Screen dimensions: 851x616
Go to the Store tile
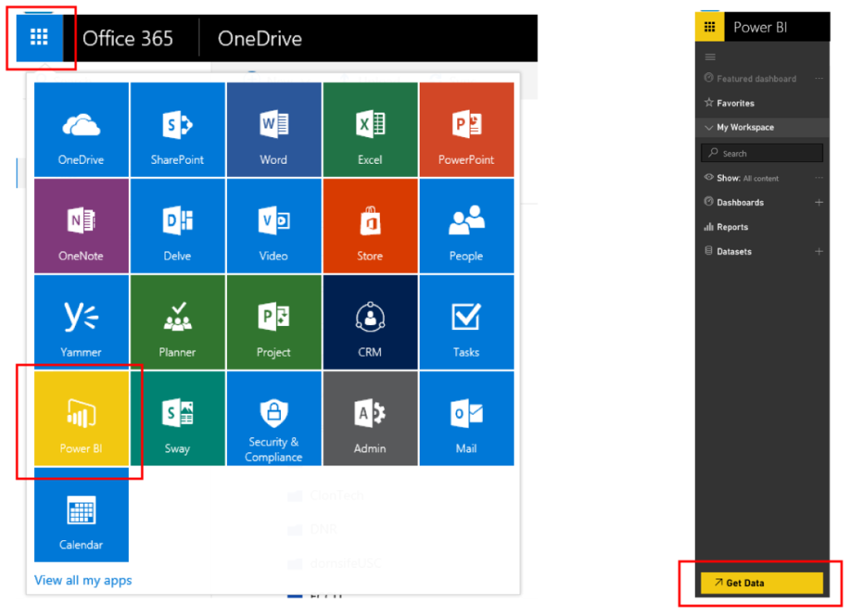pyautogui.click(x=370, y=226)
